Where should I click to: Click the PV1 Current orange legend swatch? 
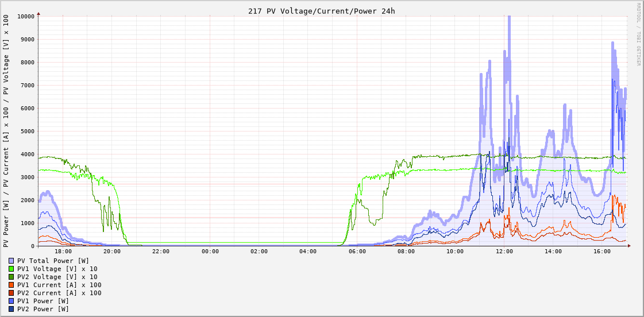click(x=11, y=285)
